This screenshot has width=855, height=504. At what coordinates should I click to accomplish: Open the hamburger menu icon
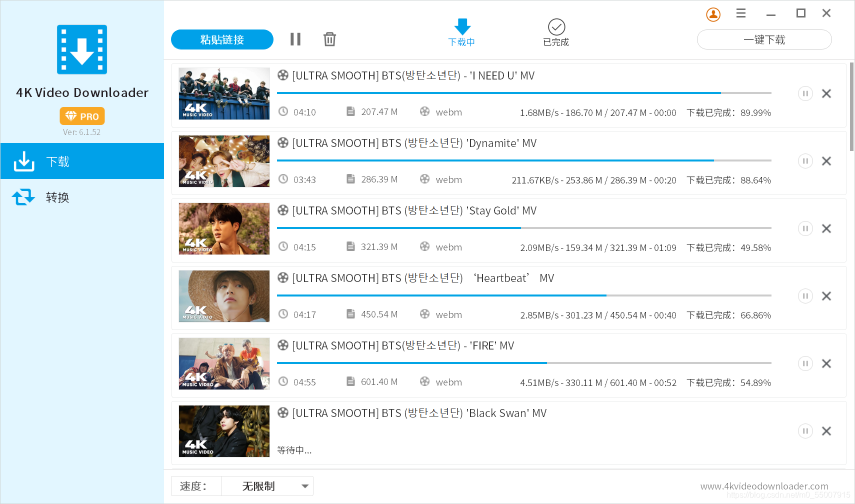[741, 13]
